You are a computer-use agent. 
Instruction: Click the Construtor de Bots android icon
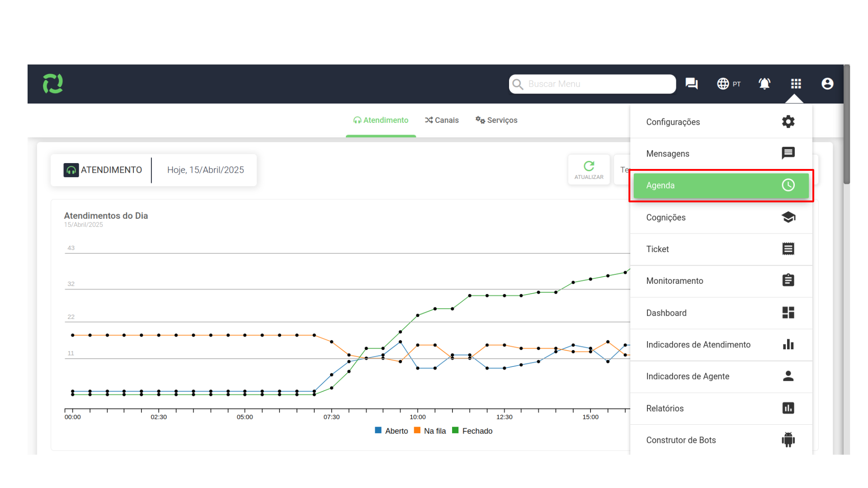(788, 440)
